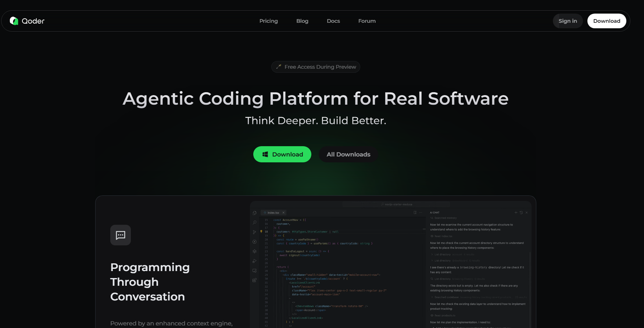Open AI chat history icon

click(x=521, y=212)
